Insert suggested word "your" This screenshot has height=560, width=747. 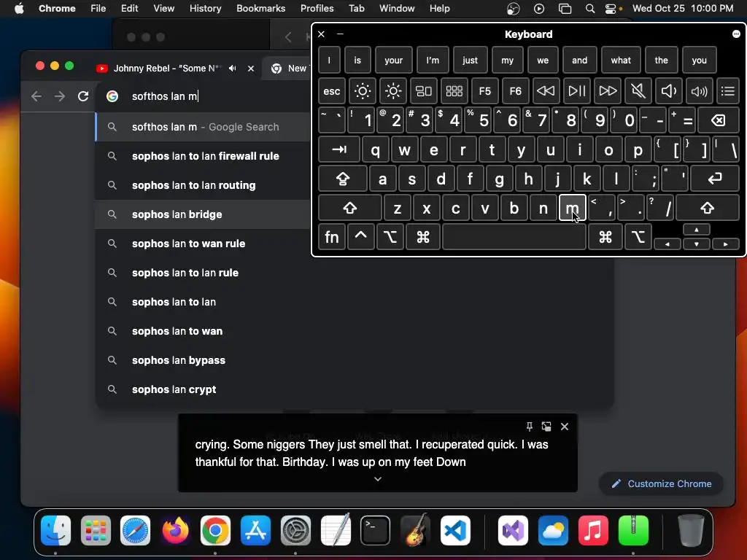pyautogui.click(x=393, y=61)
